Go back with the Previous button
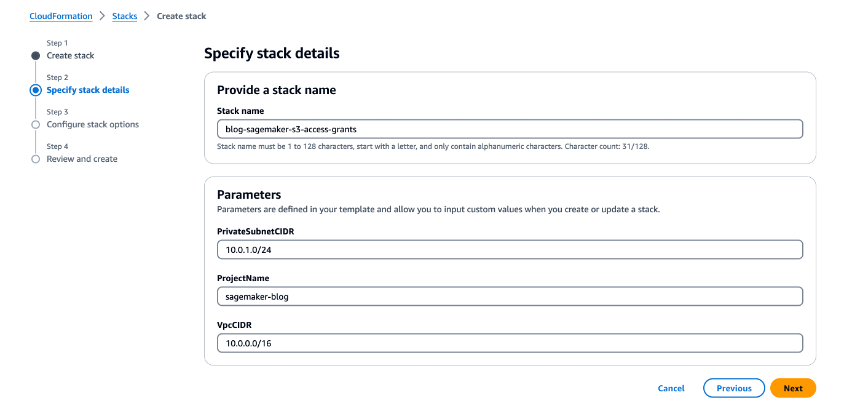Screen dimensions: 844x404 tap(734, 388)
